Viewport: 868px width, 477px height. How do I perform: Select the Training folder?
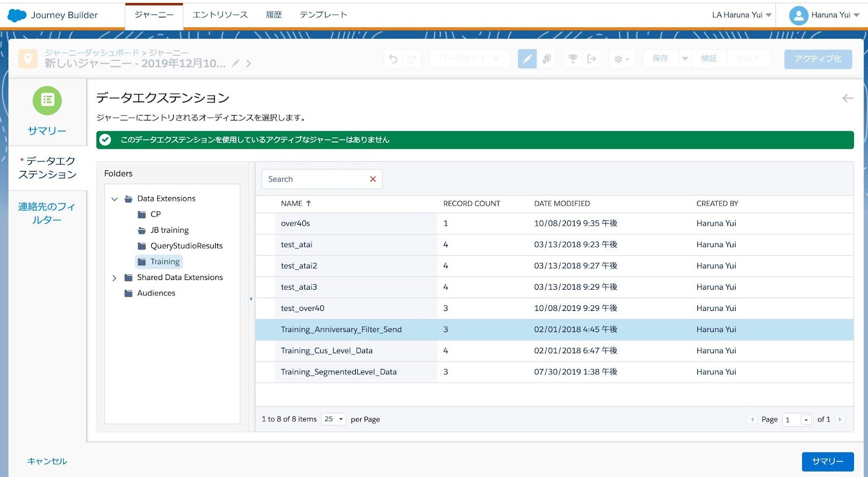159,262
